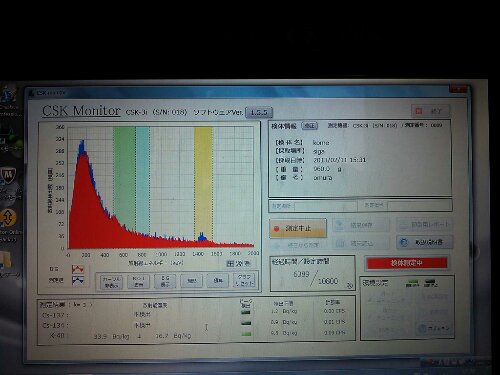Click the first empty field below the sample info

pyautogui.click(x=325, y=206)
